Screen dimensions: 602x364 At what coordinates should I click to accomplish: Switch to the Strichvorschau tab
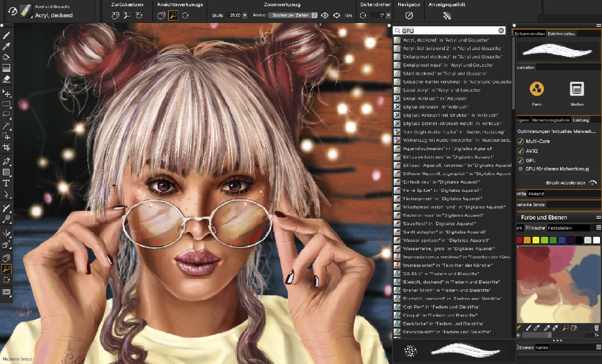tap(561, 33)
